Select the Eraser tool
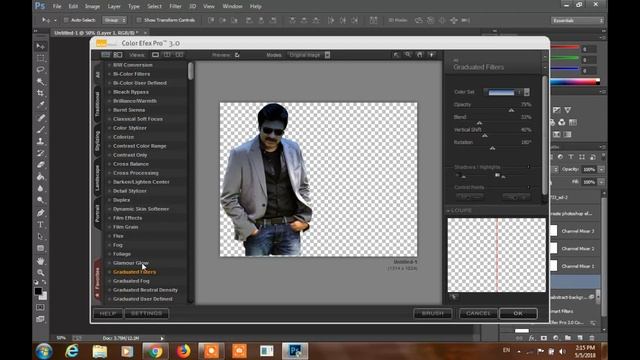This screenshot has height=360, width=640. pos(40,165)
